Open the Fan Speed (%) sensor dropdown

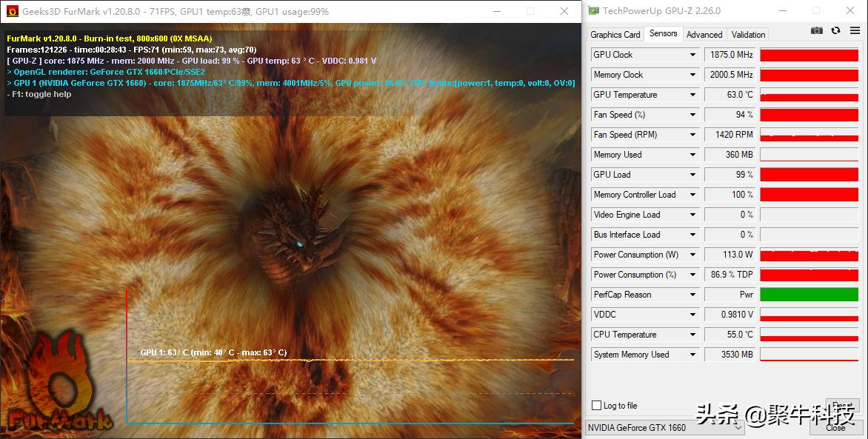692,115
